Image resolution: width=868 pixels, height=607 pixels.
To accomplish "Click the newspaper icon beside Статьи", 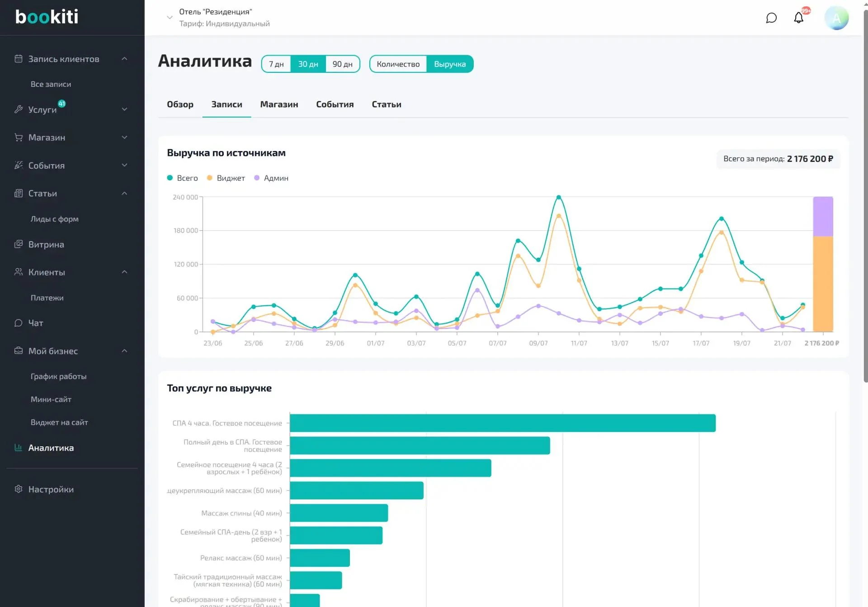I will coord(19,194).
